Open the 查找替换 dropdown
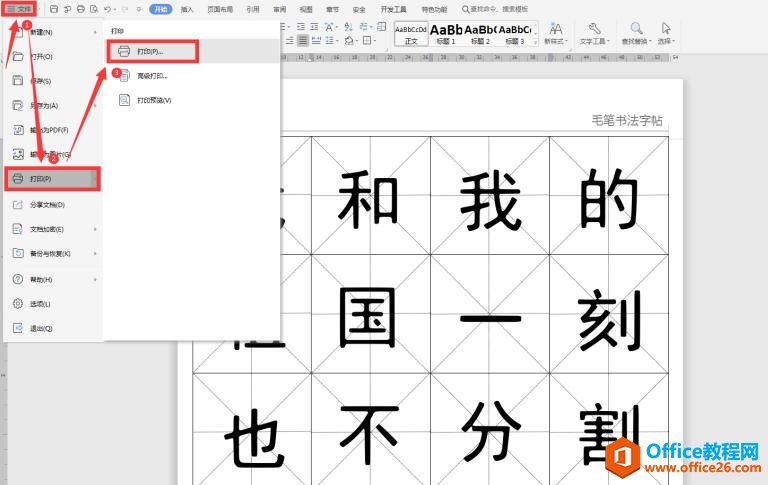 point(636,34)
